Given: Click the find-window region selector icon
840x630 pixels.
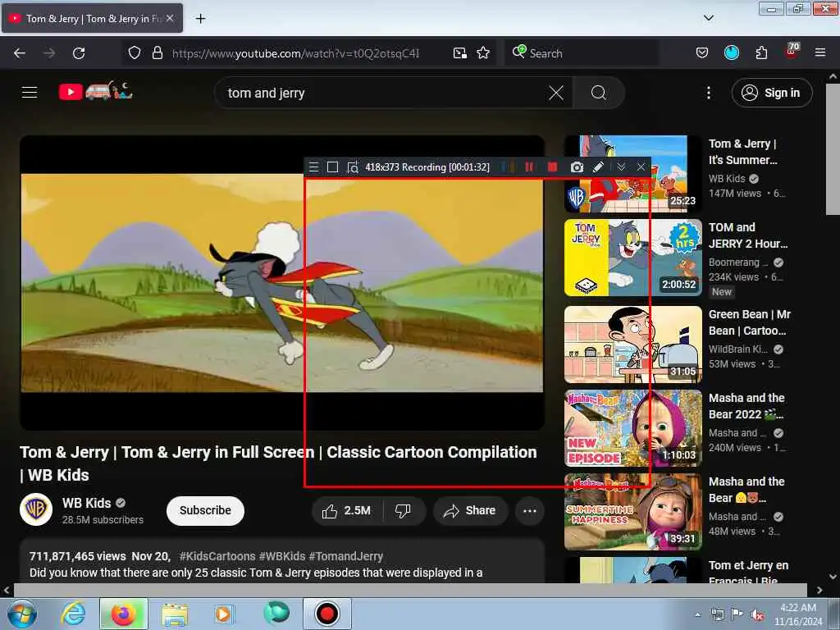Looking at the screenshot, I should pos(353,167).
